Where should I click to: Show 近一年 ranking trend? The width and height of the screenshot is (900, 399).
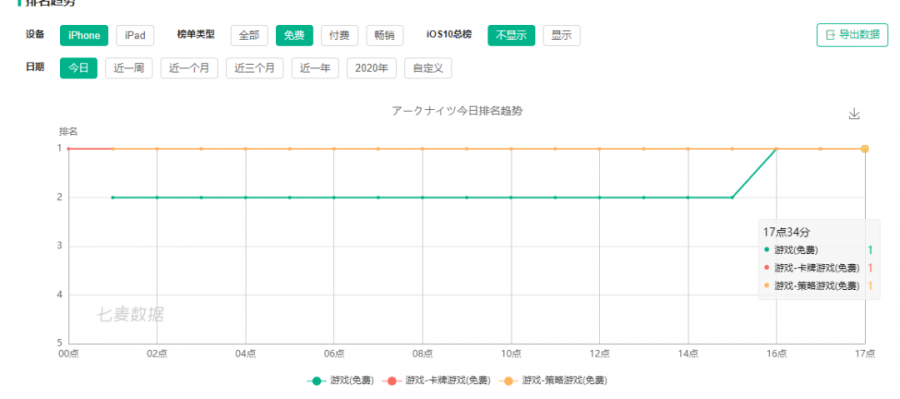pyautogui.click(x=315, y=68)
